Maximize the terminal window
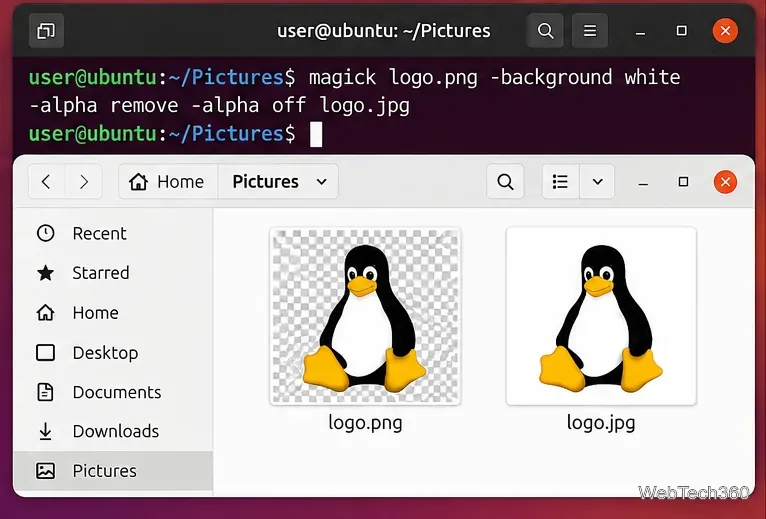 click(681, 31)
